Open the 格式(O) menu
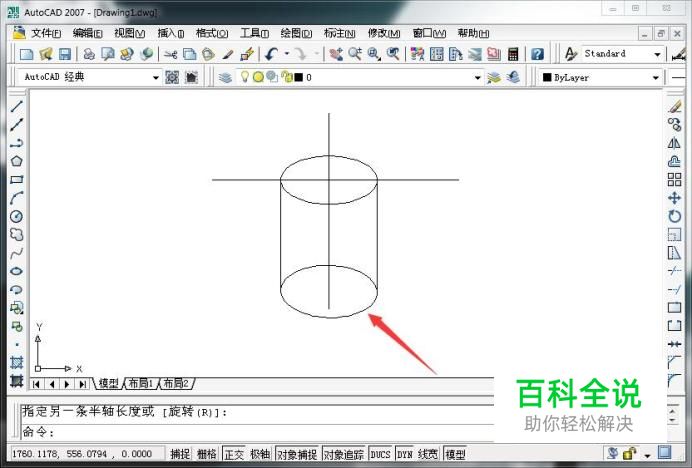 [212, 33]
